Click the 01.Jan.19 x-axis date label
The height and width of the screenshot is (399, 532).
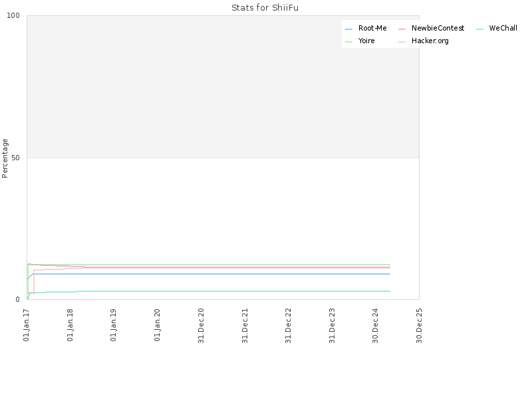tap(114, 325)
